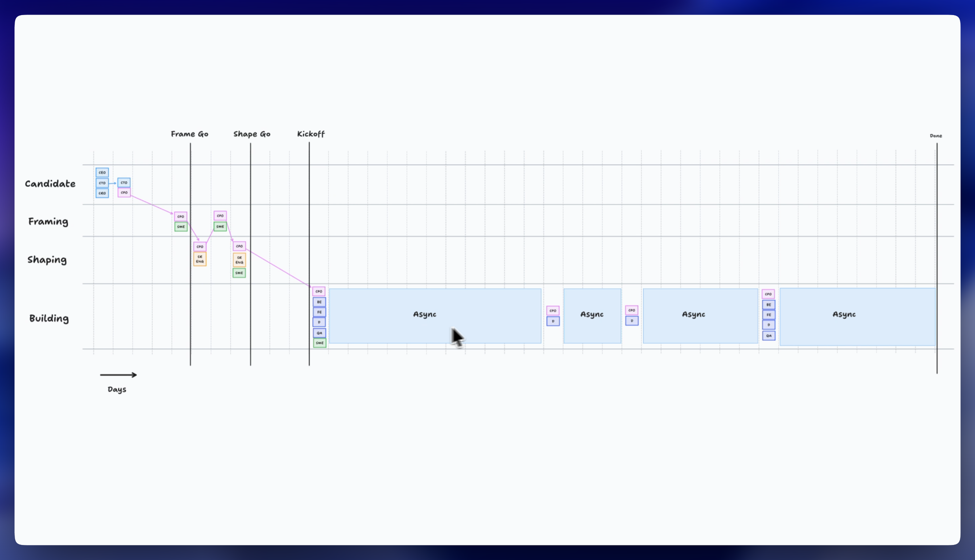The height and width of the screenshot is (560, 975).
Task: Select the SR ENG box above the Shaping SME
Action: [239, 260]
